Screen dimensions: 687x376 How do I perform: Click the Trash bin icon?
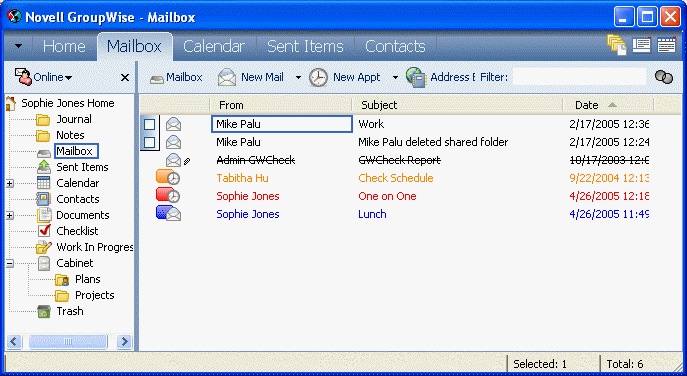coord(44,311)
